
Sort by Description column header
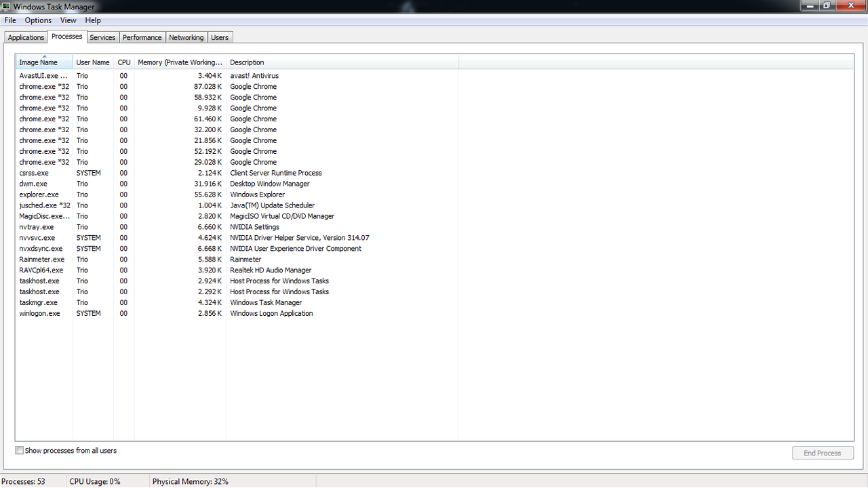pos(342,62)
